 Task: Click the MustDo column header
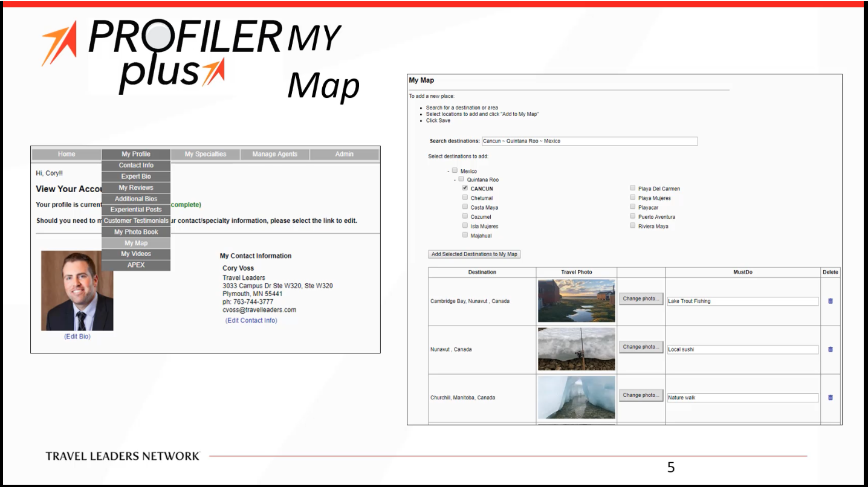[x=743, y=272]
